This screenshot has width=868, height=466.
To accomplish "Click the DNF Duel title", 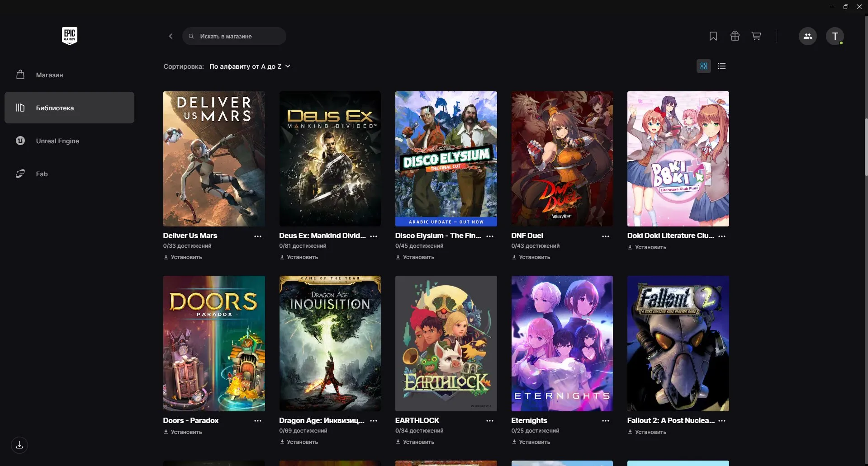I will pos(527,235).
